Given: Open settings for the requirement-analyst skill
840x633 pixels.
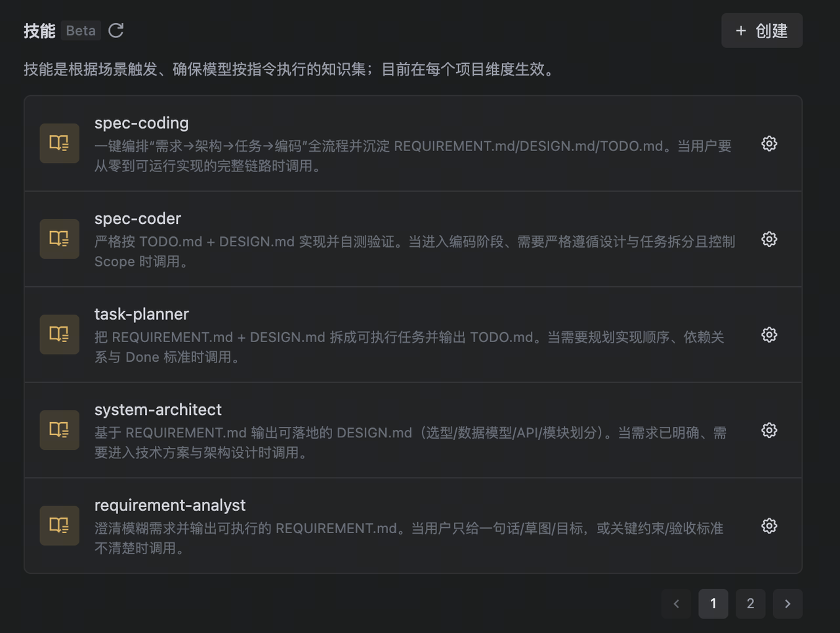Looking at the screenshot, I should pos(768,526).
